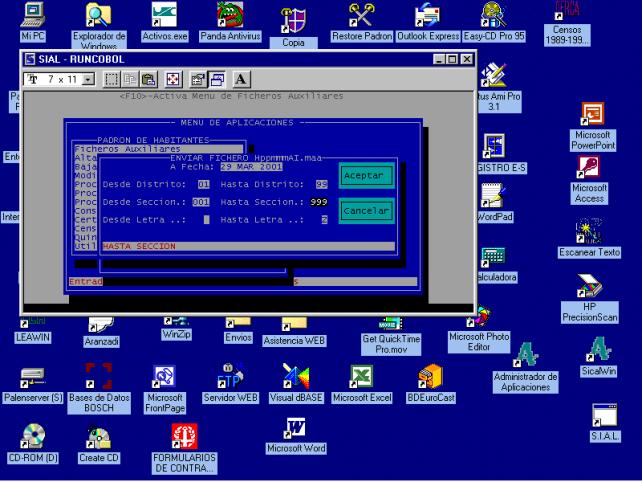642x482 pixels.
Task: Open the HP PrecisionScan desktop icon
Action: pyautogui.click(x=590, y=299)
